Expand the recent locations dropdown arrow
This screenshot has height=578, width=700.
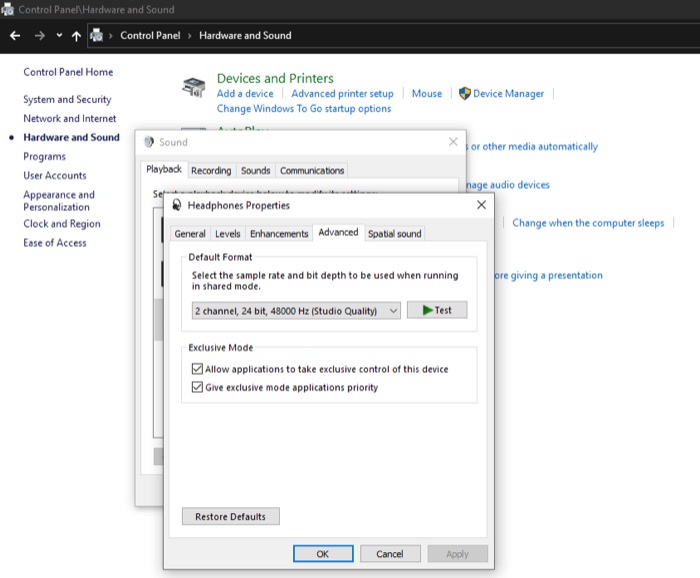pyautogui.click(x=59, y=35)
